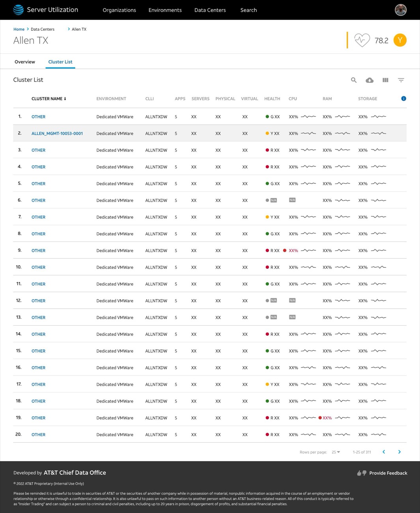This screenshot has height=513, width=420.
Task: Go to previous page arrow
Action: coord(384,452)
